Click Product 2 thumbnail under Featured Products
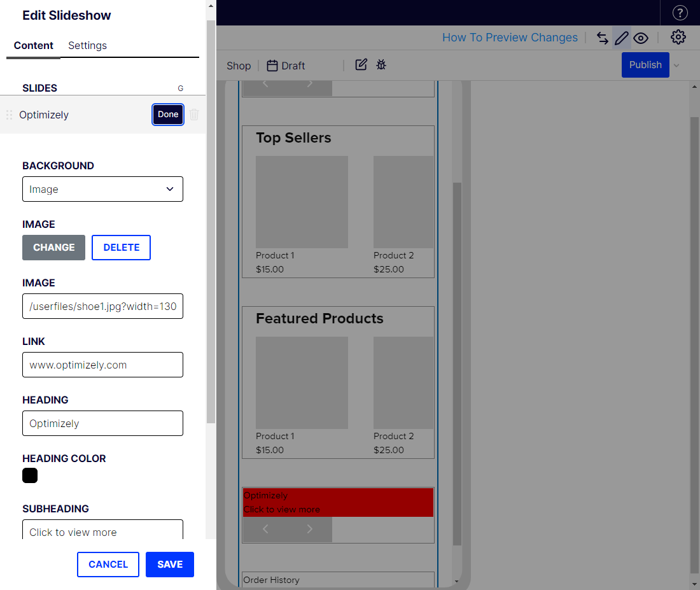 tap(403, 383)
